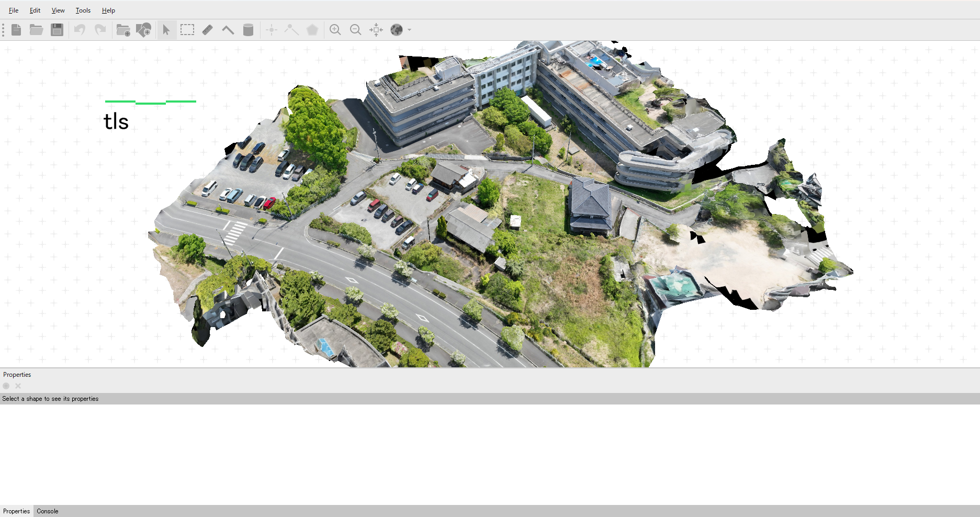Zoom in with the magnifier plus icon
980x517 pixels.
click(x=335, y=30)
